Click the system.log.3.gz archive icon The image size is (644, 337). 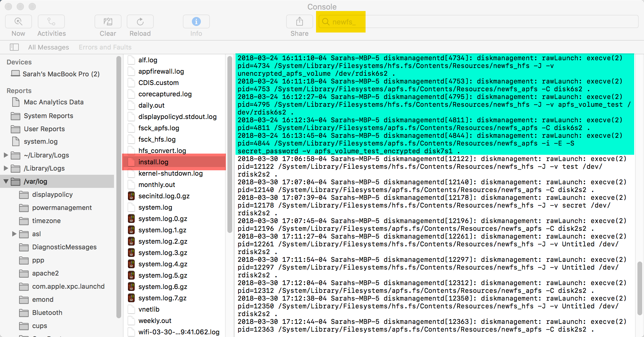coord(131,253)
